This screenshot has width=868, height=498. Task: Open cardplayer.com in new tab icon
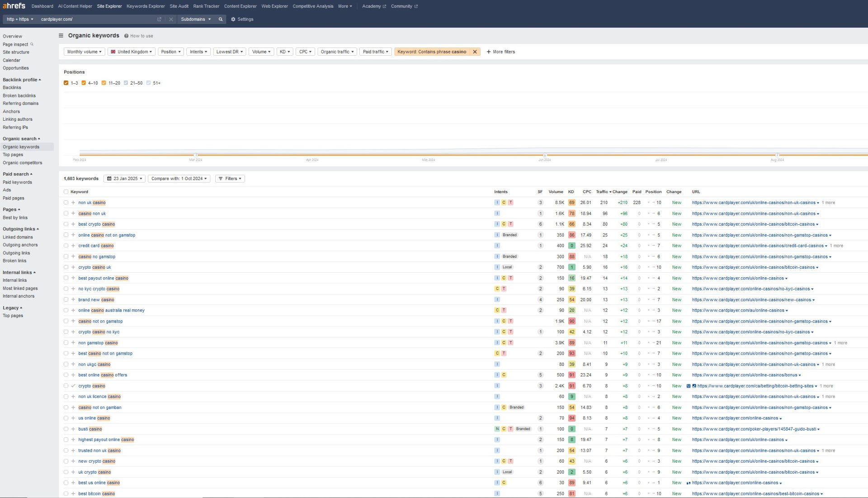point(159,19)
